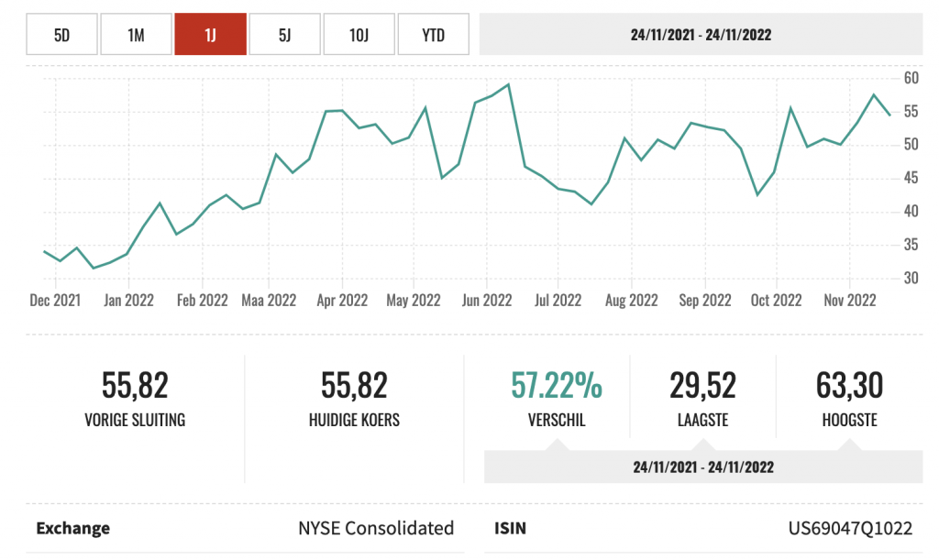The width and height of the screenshot is (939, 560).
Task: Select the ISIN code US69047Q1022
Action: (x=850, y=528)
